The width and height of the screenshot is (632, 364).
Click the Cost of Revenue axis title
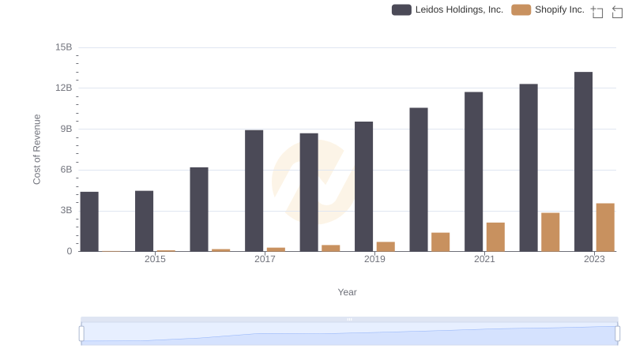click(36, 149)
